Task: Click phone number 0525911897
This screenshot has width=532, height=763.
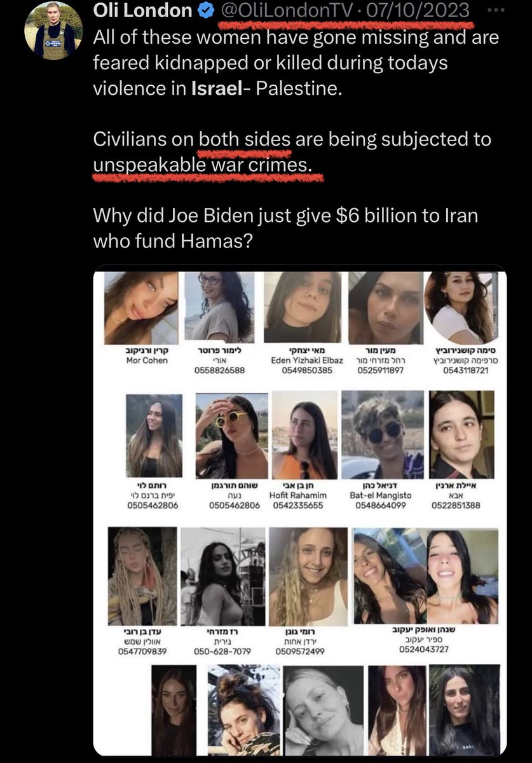Action: (x=381, y=371)
